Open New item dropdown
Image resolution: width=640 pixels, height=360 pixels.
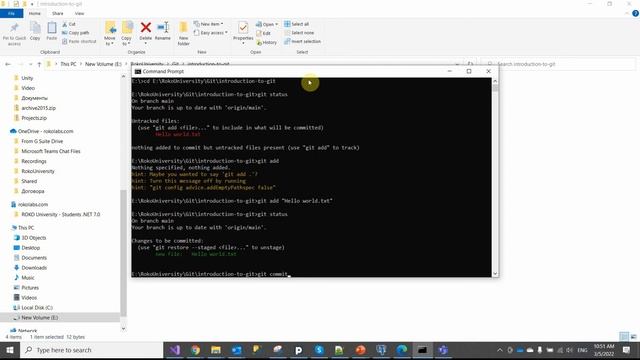(x=209, y=24)
